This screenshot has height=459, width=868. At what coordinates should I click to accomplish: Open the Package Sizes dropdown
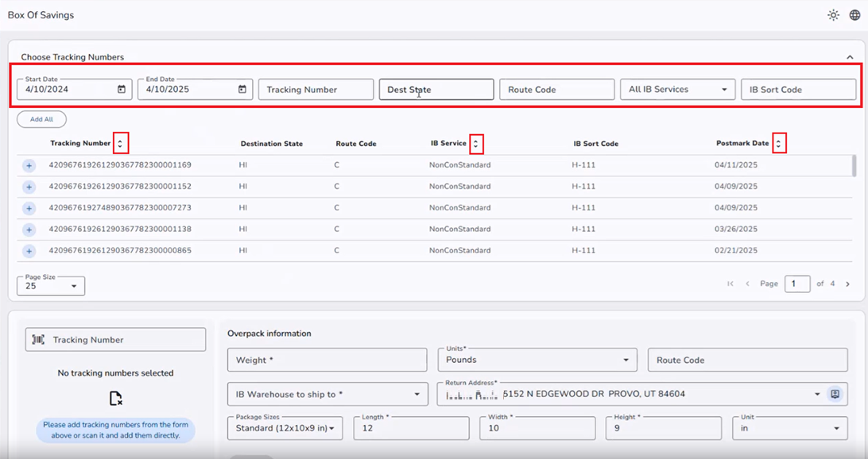[285, 429]
